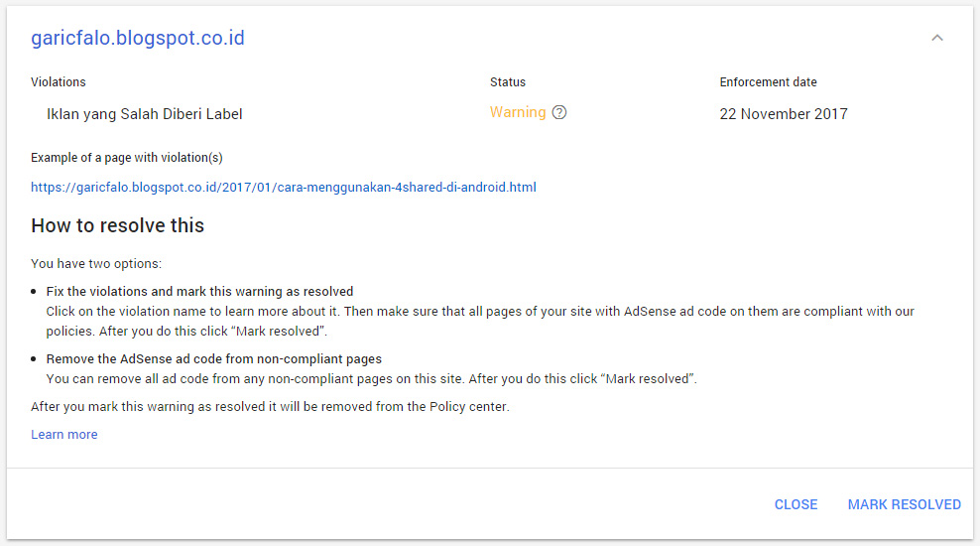Screen dimensions: 980x546
Task: Click the Enforcement date column label
Action: point(769,82)
